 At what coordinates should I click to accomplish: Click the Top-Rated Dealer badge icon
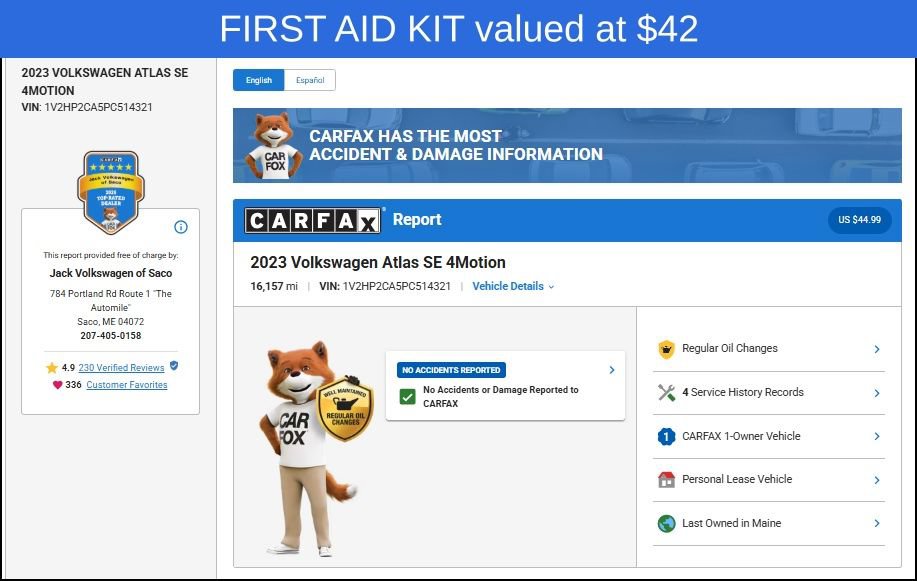coord(111,192)
